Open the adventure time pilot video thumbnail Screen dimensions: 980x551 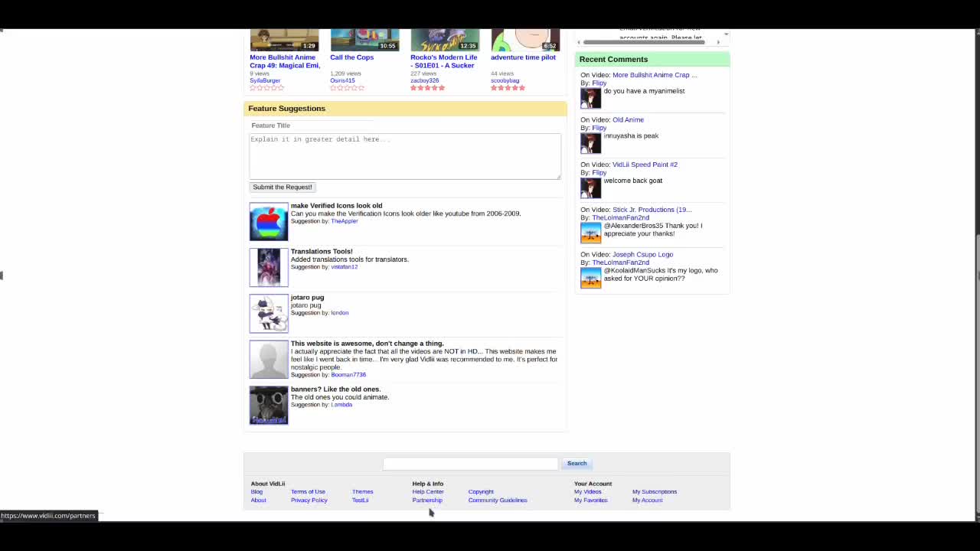tap(525, 40)
